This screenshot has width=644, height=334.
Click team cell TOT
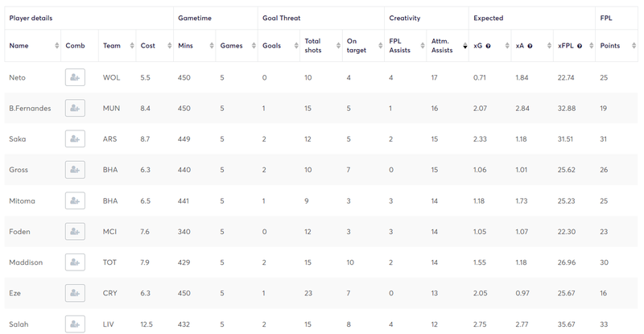(x=109, y=262)
